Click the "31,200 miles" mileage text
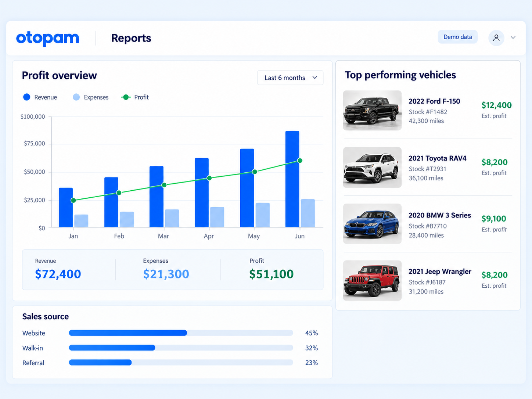Image resolution: width=532 pixels, height=399 pixels. coord(426,292)
